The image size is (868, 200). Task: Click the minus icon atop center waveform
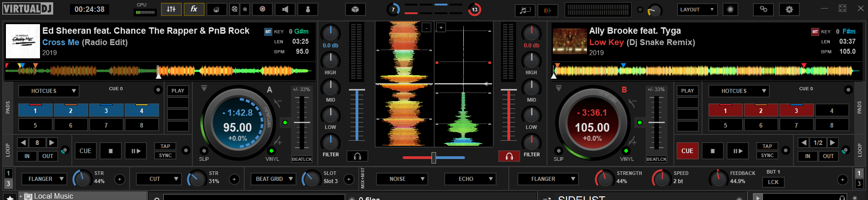click(426, 28)
